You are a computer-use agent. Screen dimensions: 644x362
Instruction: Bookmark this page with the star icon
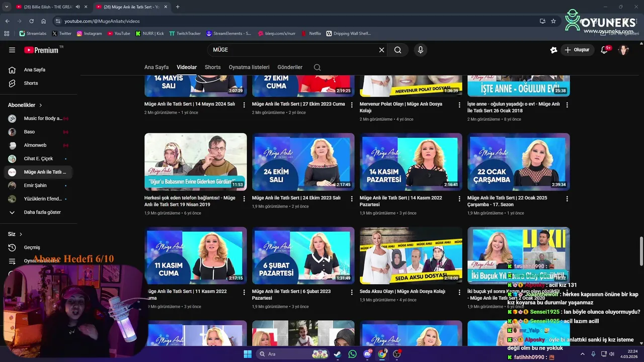pos(553,21)
